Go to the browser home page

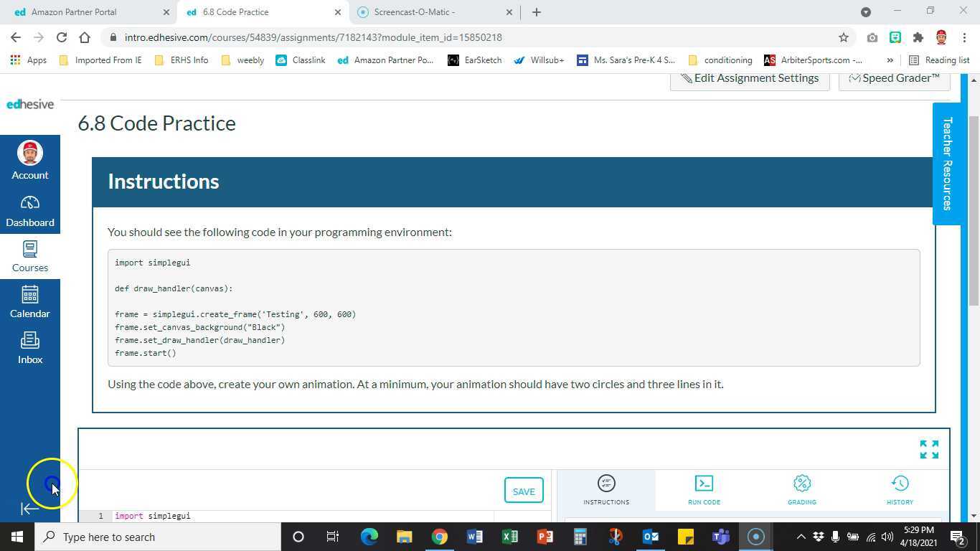point(85,37)
